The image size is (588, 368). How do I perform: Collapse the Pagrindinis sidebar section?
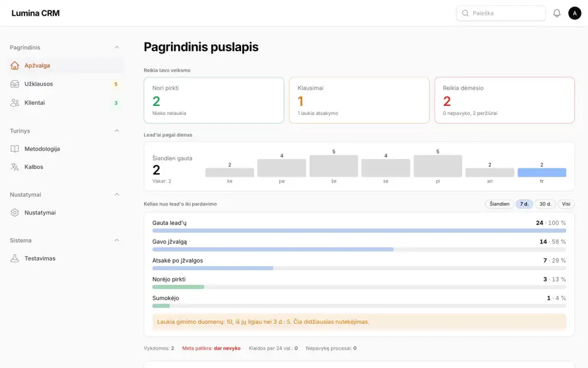click(x=116, y=47)
